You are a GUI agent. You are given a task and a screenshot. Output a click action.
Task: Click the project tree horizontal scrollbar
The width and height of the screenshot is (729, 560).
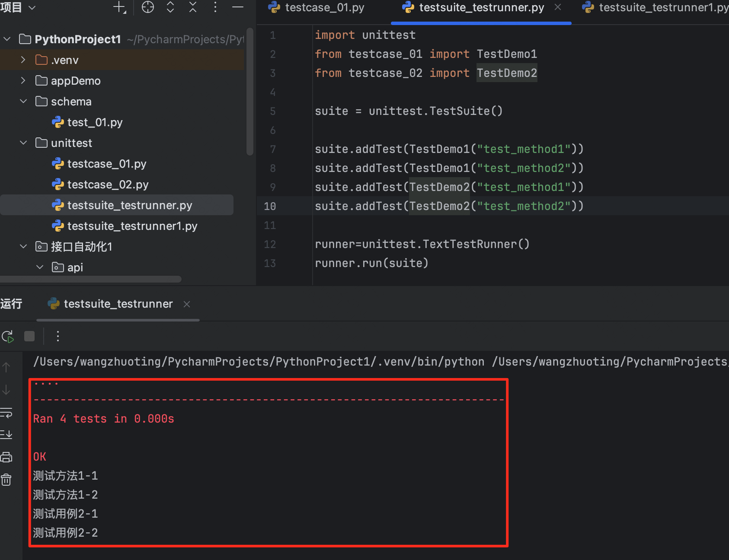tap(90, 279)
